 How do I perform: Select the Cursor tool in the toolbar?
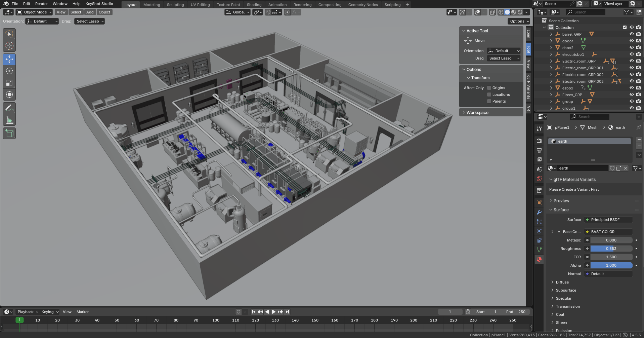pos(9,46)
